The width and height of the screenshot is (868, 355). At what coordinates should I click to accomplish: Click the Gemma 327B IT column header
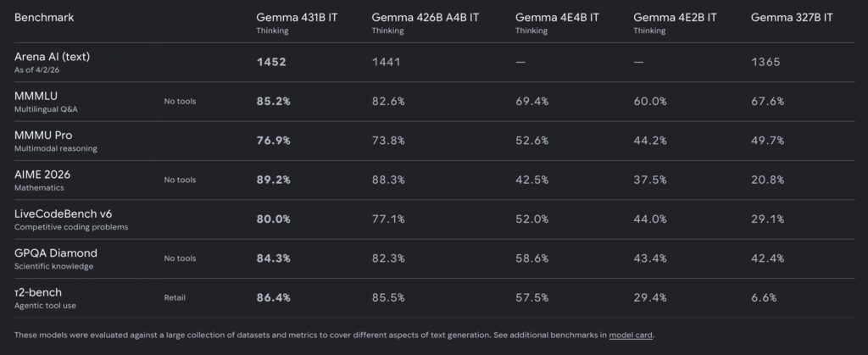790,18
